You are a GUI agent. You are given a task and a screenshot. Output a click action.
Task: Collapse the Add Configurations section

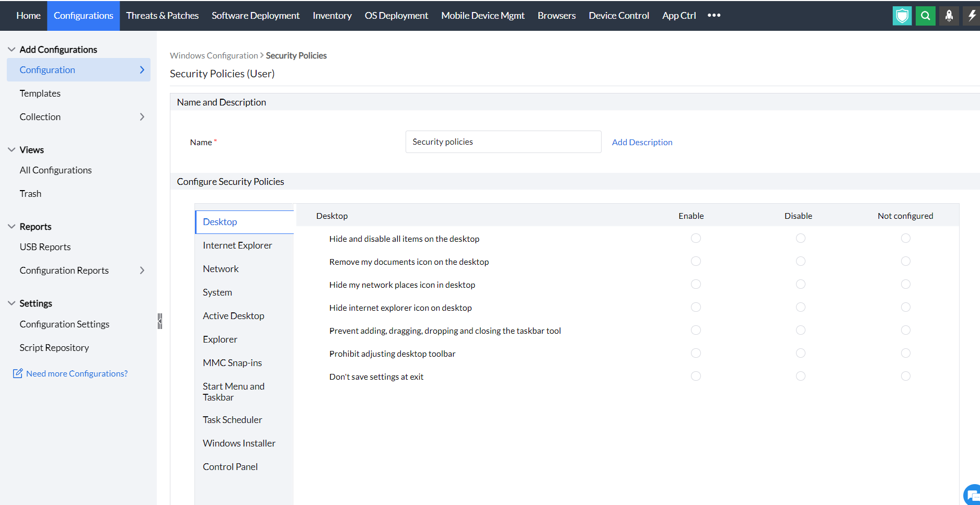point(11,50)
